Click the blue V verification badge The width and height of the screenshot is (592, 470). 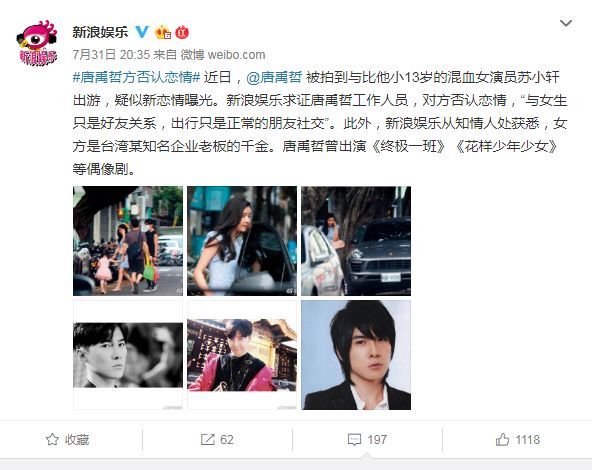[x=142, y=32]
